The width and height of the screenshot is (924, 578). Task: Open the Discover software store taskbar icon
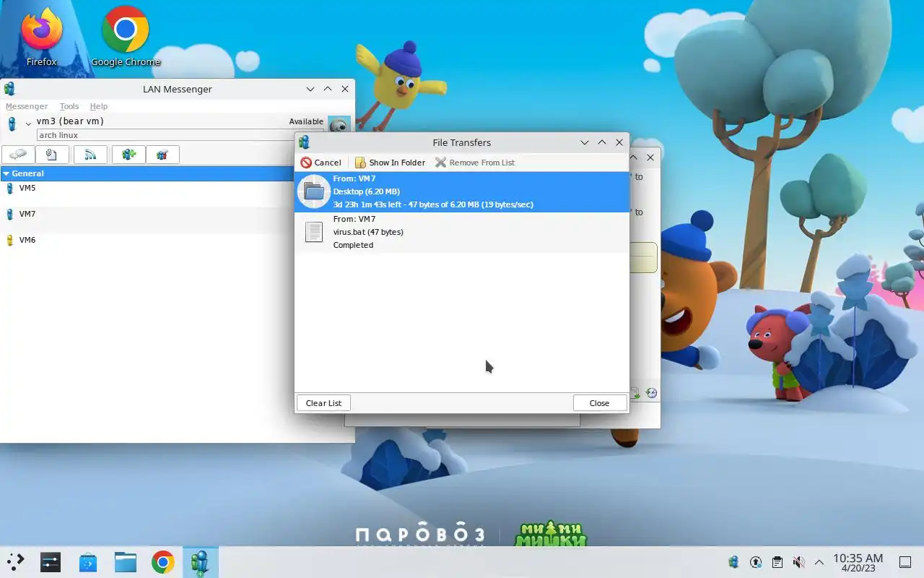click(x=88, y=562)
